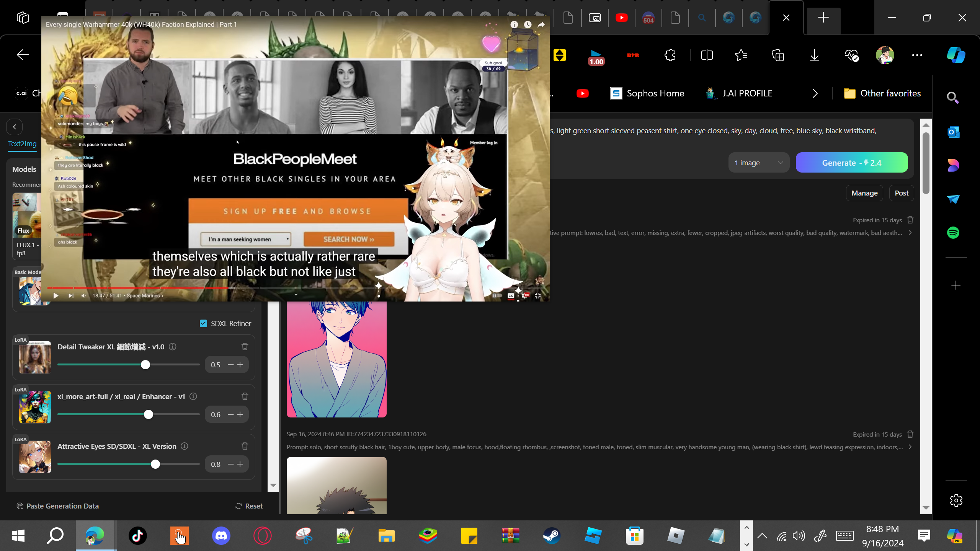Show more favorites bar bookmarks
Image resolution: width=980 pixels, height=551 pixels.
815,93
